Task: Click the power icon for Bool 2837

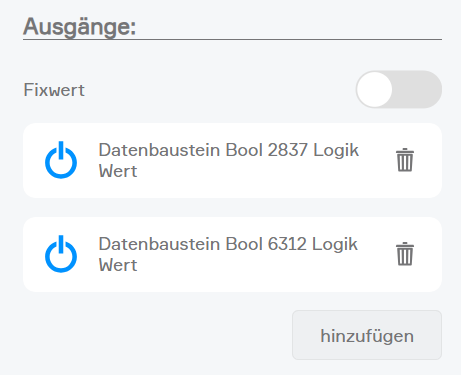Action: pos(61,160)
